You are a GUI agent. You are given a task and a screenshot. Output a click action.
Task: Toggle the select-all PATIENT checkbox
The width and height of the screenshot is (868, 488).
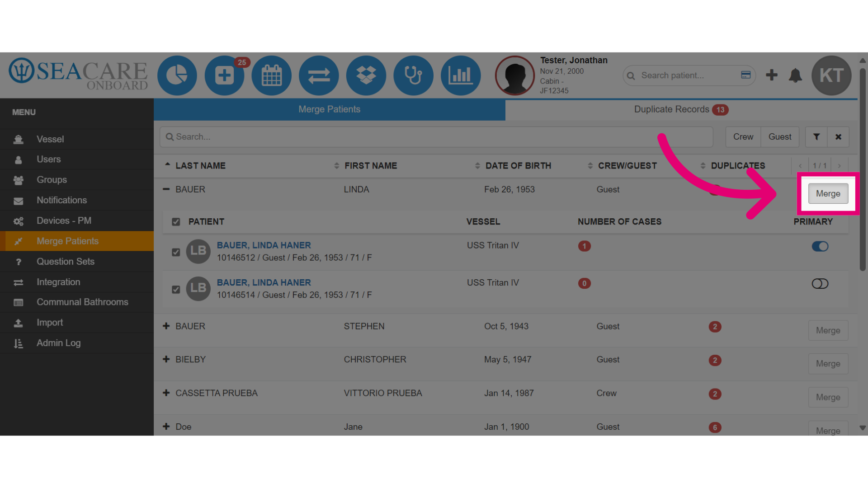[176, 222]
